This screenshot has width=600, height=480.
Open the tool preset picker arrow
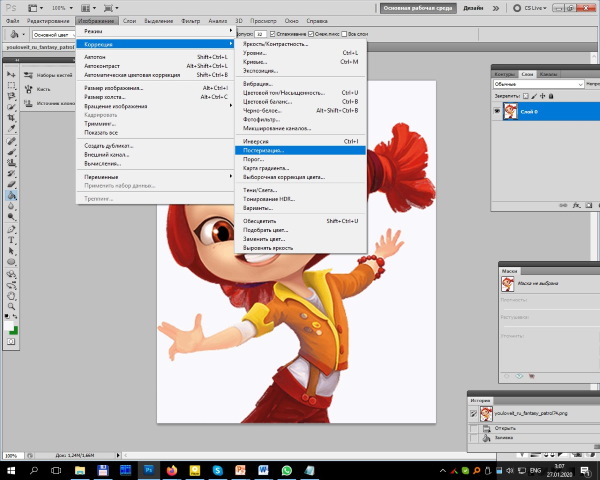tap(23, 35)
